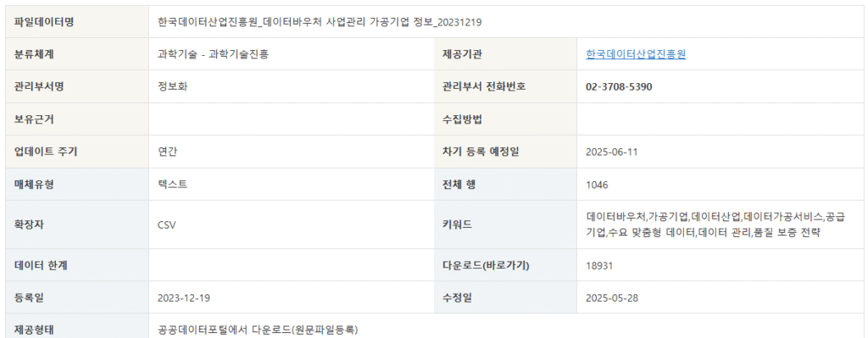Select the file data name title text
Viewport: 868px width, 338px height.
click(x=320, y=22)
